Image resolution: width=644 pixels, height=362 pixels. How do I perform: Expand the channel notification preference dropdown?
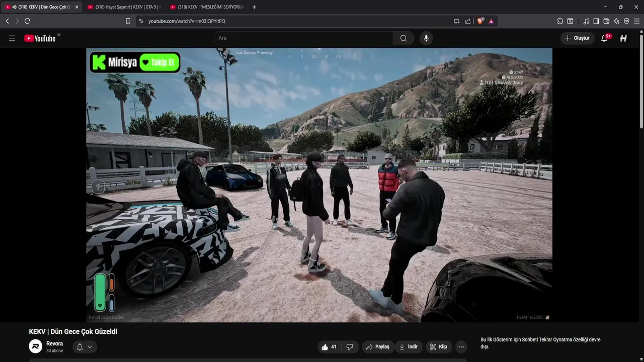point(85,347)
